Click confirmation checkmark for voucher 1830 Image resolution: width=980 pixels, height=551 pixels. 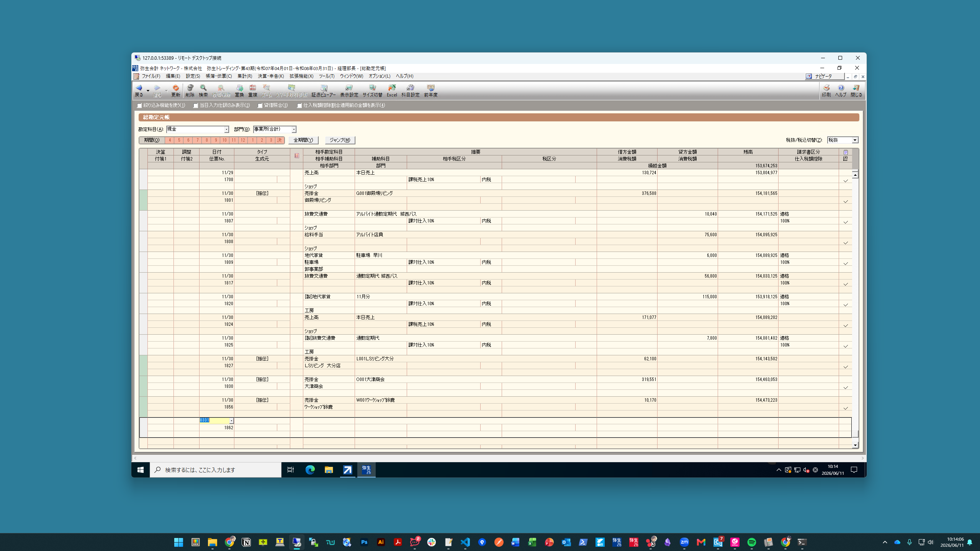point(845,387)
